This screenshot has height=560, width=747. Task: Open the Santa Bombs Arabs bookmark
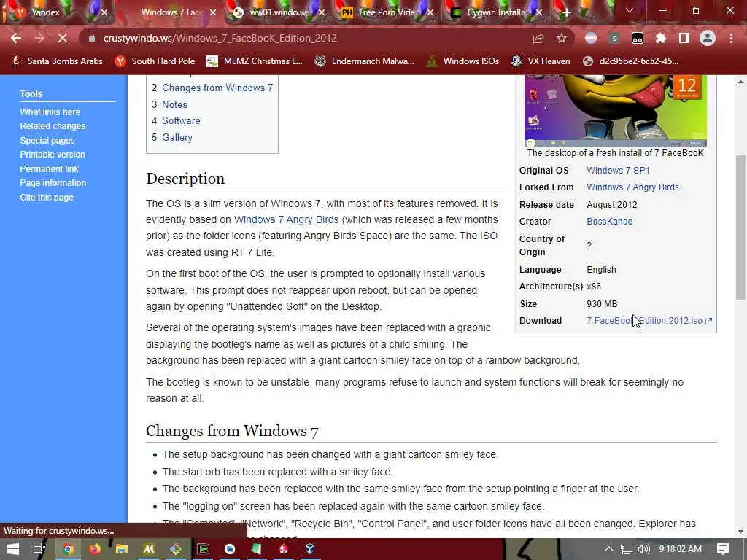coord(57,61)
